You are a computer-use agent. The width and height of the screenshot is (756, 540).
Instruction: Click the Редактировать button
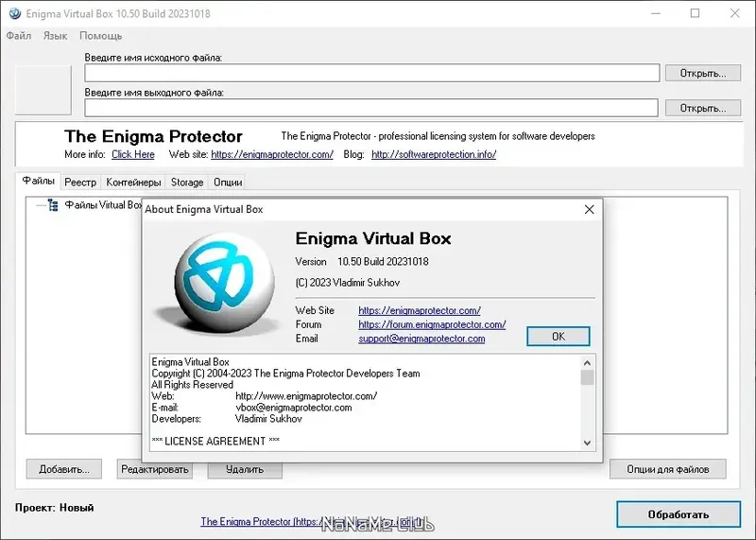pyautogui.click(x=154, y=469)
